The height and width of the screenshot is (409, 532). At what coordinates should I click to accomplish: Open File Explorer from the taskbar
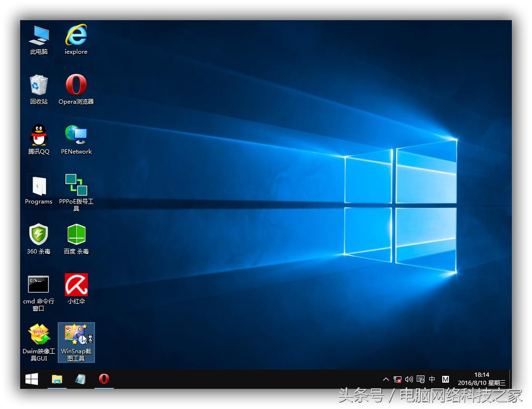57,379
